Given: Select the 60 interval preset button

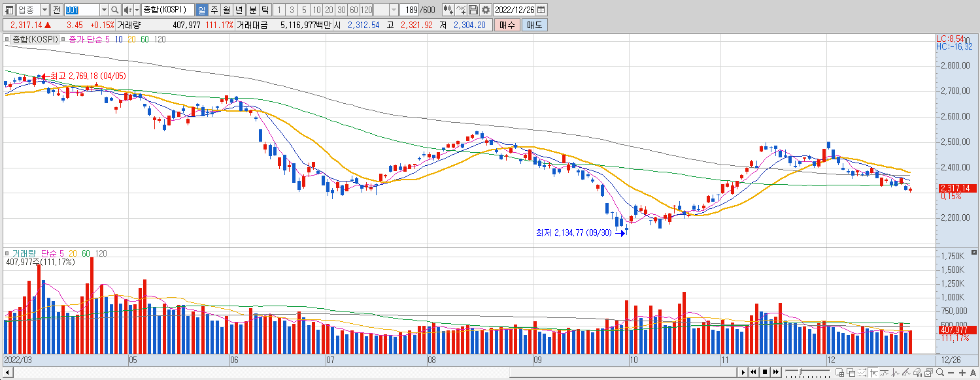Looking at the screenshot, I should point(354,10).
